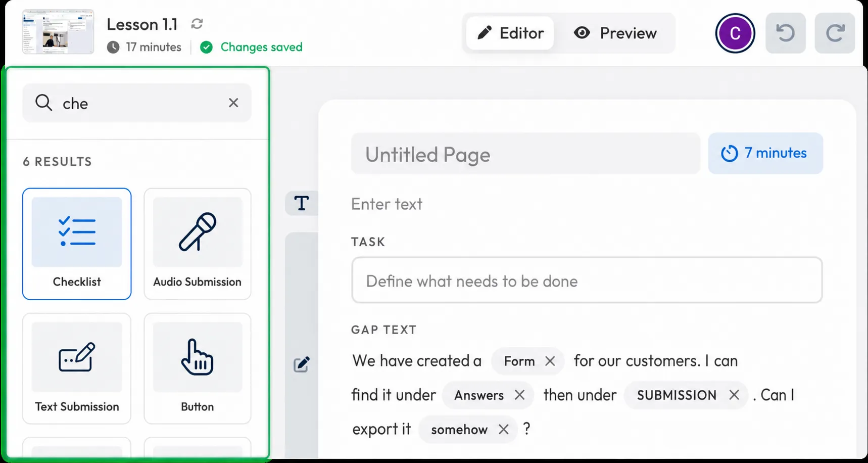The height and width of the screenshot is (463, 868).
Task: Click the sync refresh icon beside Lesson 1.1
Action: tap(197, 24)
